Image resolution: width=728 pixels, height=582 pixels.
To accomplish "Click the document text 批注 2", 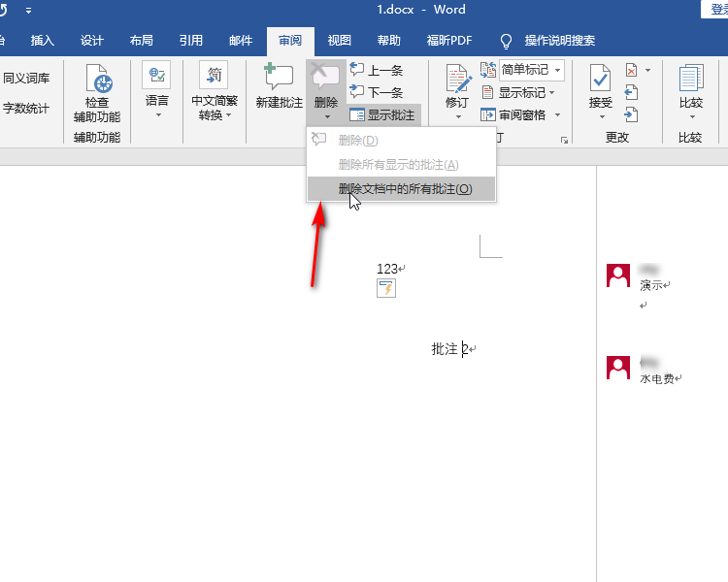I will [449, 348].
